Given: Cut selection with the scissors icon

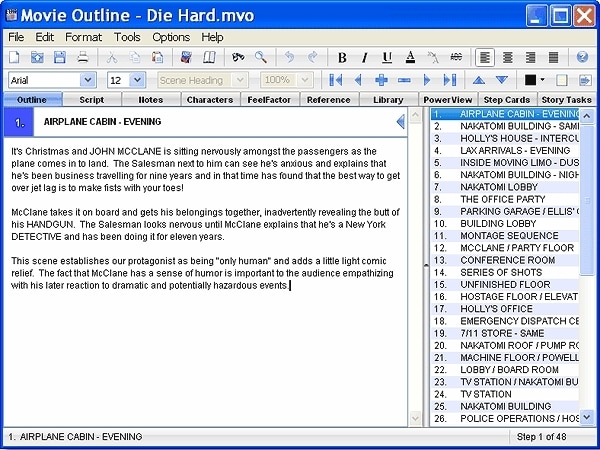Looking at the screenshot, I should (112, 57).
